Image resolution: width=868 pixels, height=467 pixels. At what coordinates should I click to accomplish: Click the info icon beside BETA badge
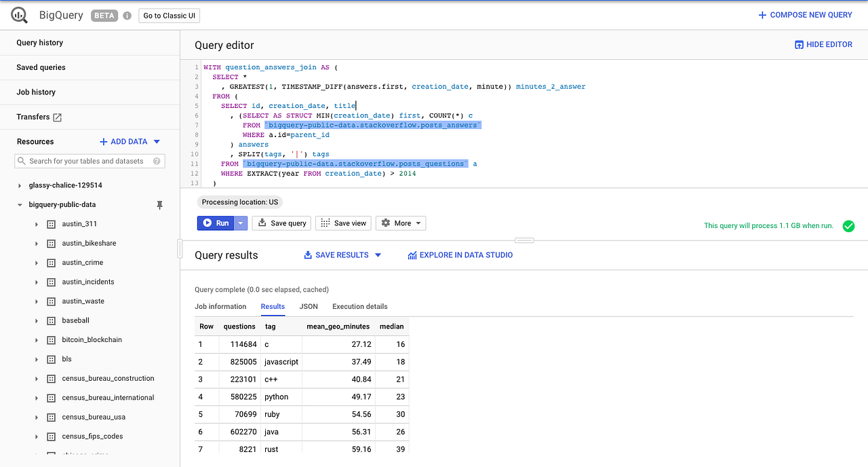[126, 15]
